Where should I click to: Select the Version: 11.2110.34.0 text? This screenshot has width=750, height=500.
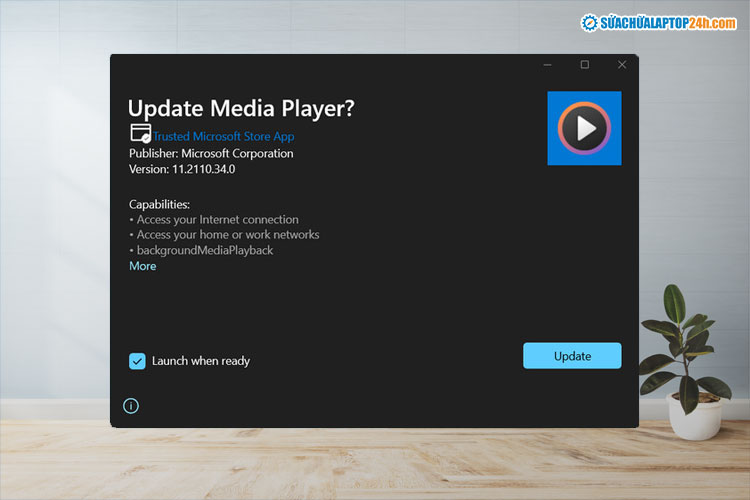tap(182, 169)
